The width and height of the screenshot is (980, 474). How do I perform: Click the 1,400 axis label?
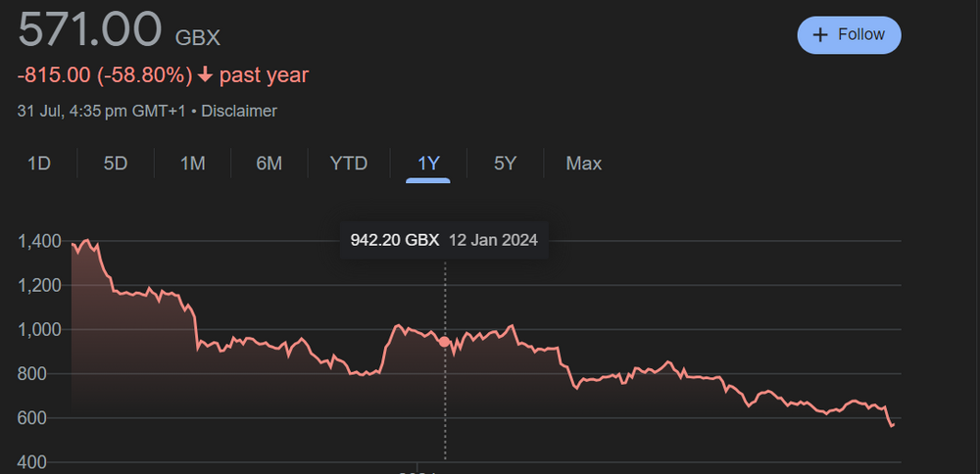(40, 242)
